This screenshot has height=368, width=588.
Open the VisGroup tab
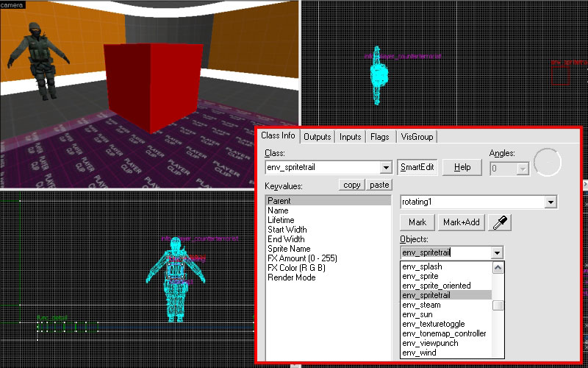point(417,137)
